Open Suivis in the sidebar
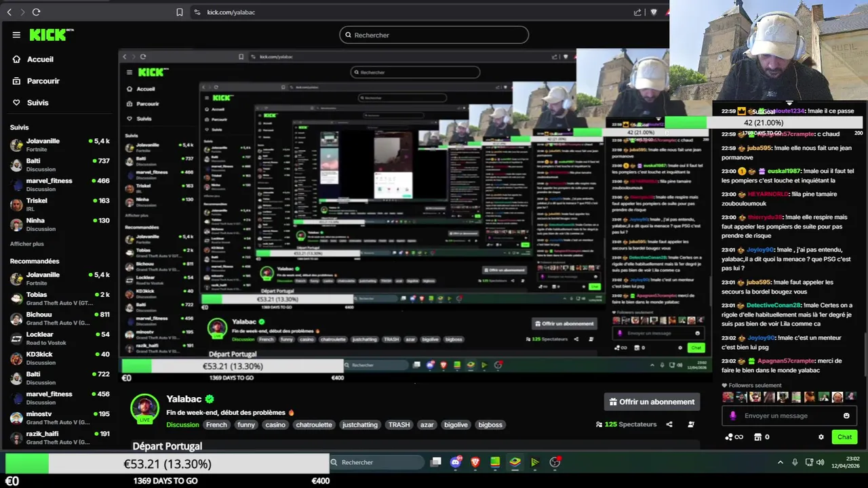 (x=37, y=102)
